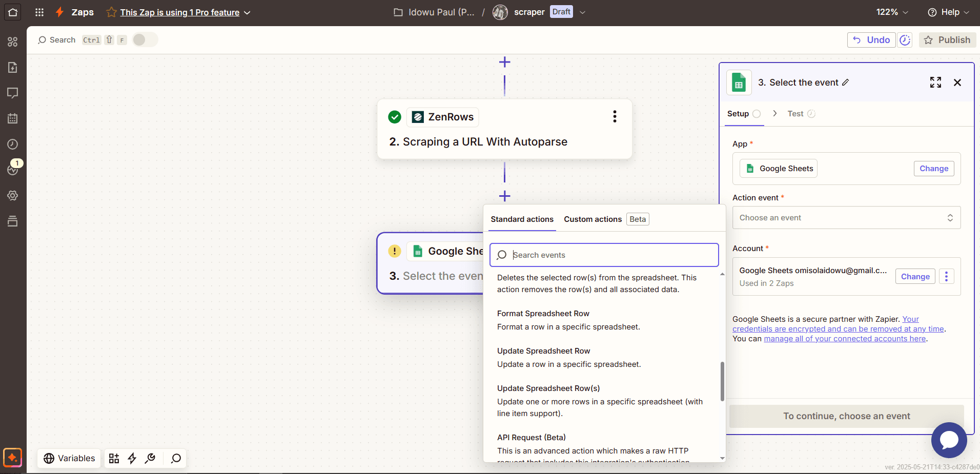Click the Undo button
Viewport: 980px width, 474px height.
(871, 40)
